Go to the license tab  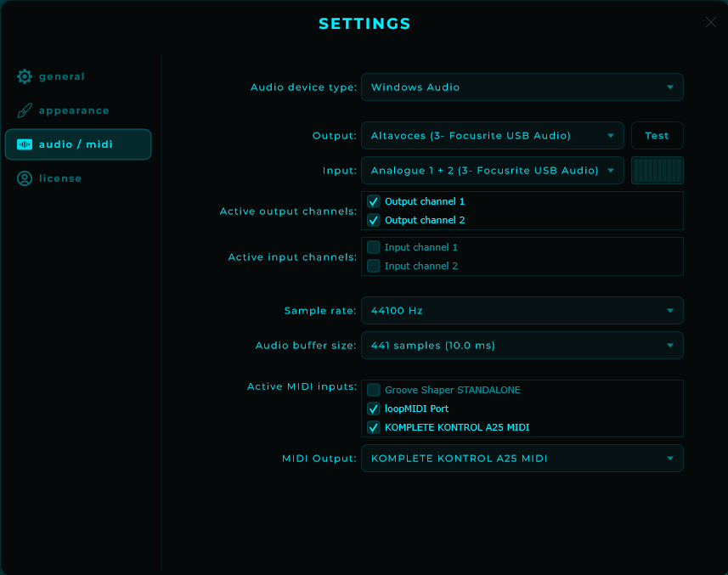(77, 178)
